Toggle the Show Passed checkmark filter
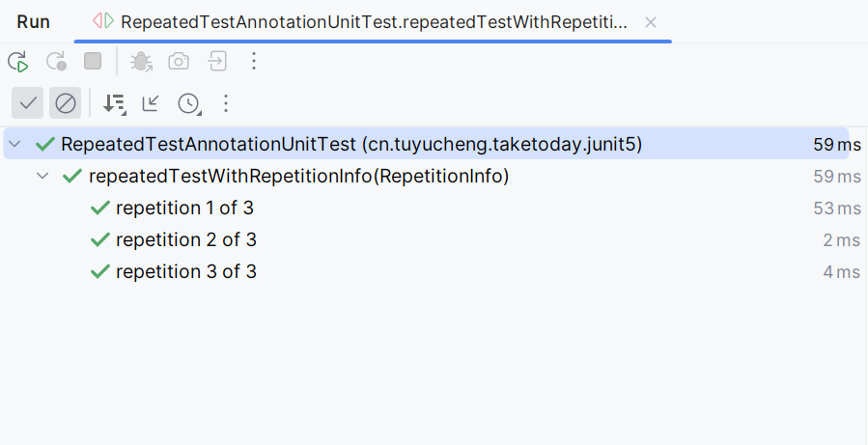Screen dimensions: 868x445 coord(28,103)
